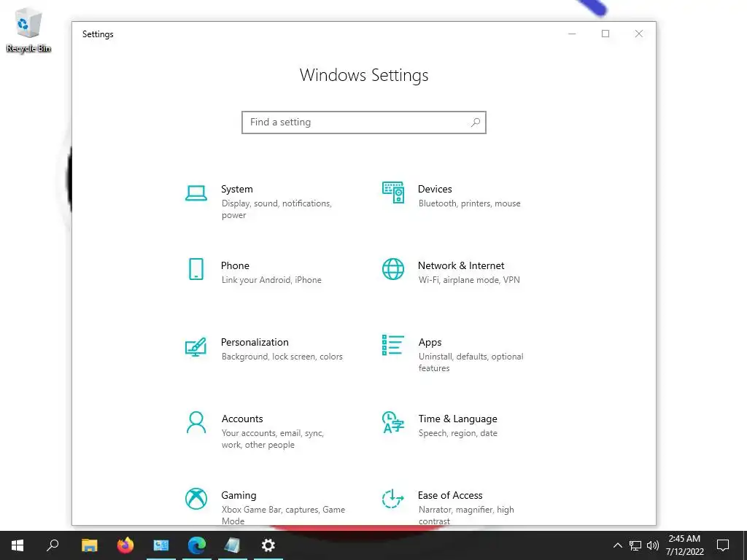747x560 pixels.
Task: Open the Devices category heading
Action: (x=435, y=189)
